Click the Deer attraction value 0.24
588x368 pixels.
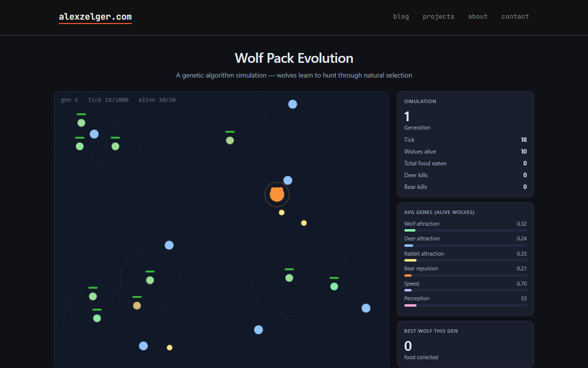point(521,238)
